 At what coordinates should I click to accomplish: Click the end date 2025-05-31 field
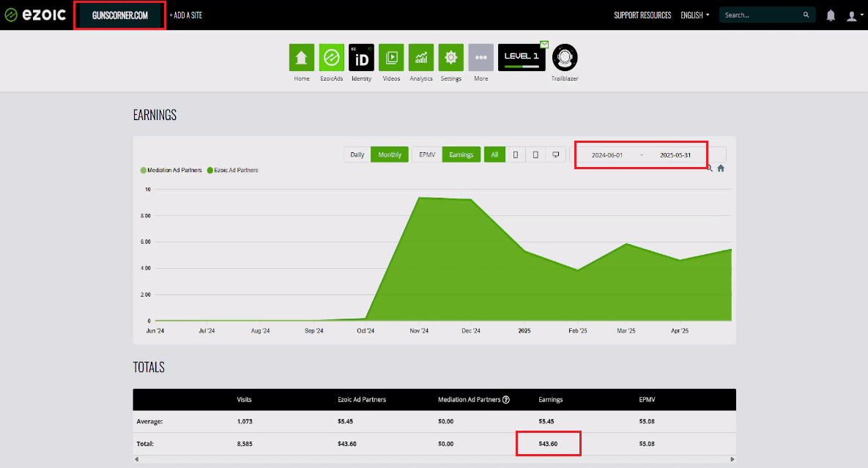click(x=675, y=155)
